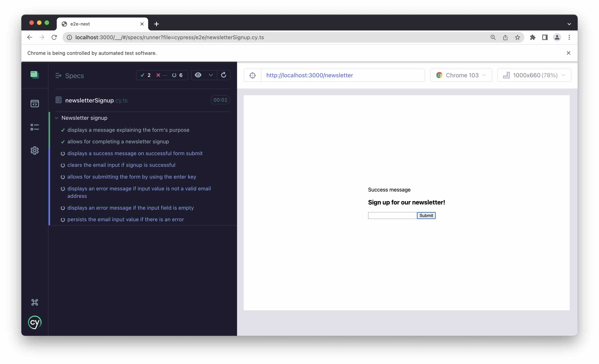This screenshot has height=364, width=599.
Task: Select test 'displays an error message if the input field is empty'
Action: [x=130, y=208]
